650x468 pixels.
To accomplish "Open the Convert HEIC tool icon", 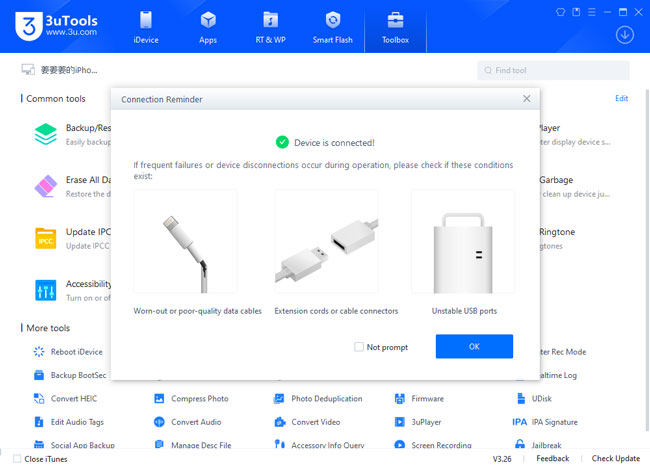I will point(39,398).
